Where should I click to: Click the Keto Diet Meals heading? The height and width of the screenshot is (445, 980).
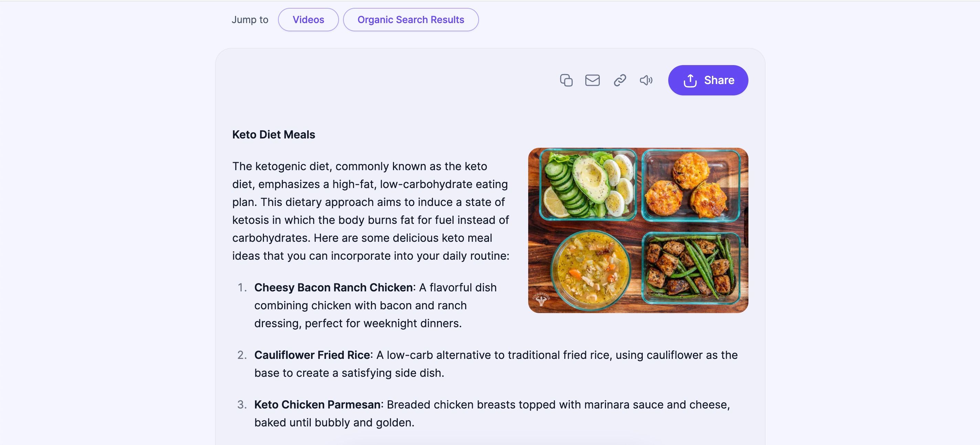tap(274, 135)
